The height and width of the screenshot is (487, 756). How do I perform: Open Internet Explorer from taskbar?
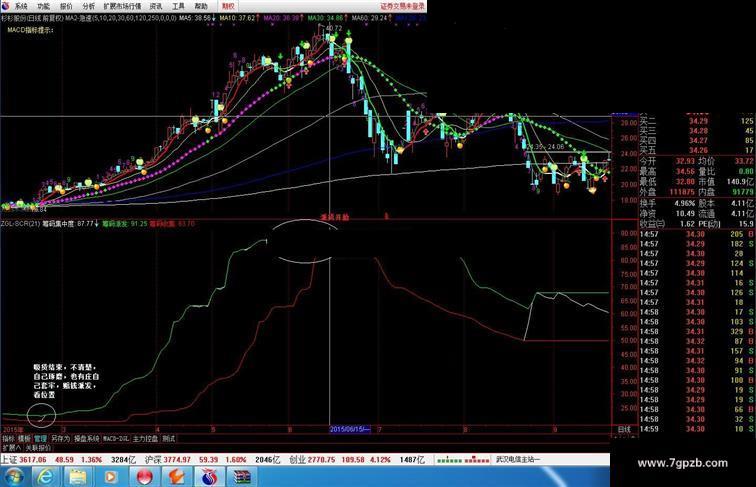[x=46, y=476]
